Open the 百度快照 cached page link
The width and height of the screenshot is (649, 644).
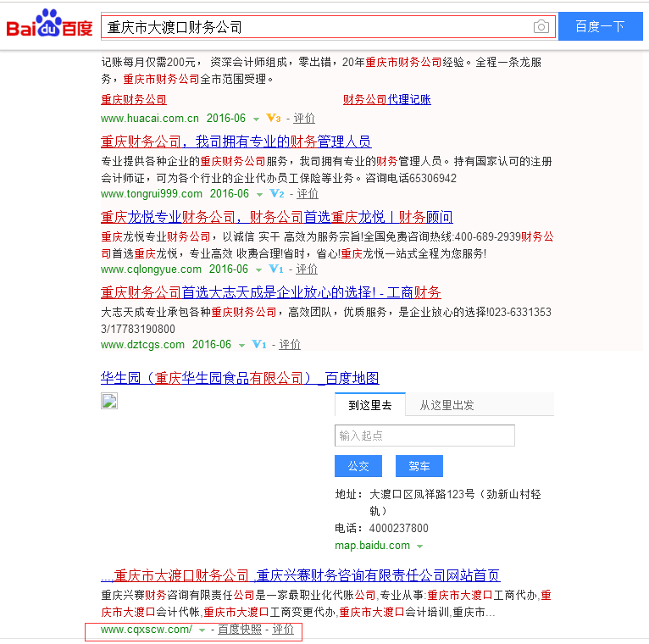tap(240, 630)
